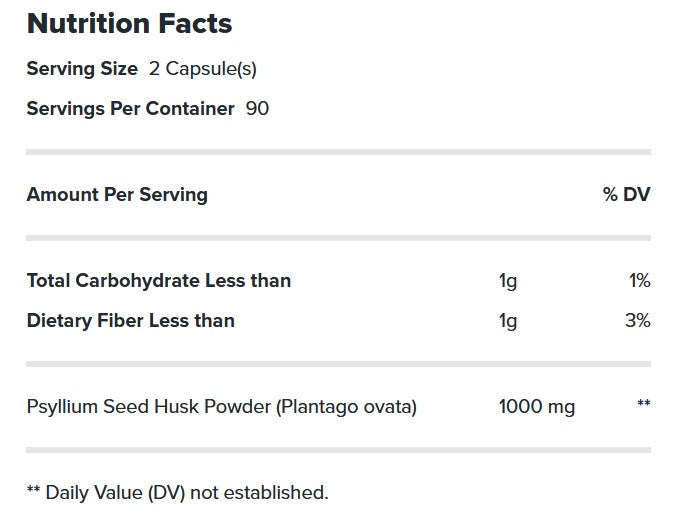This screenshot has height=516, width=673.
Task: Select the 1g amount for Dietary Fiber
Action: click(508, 321)
